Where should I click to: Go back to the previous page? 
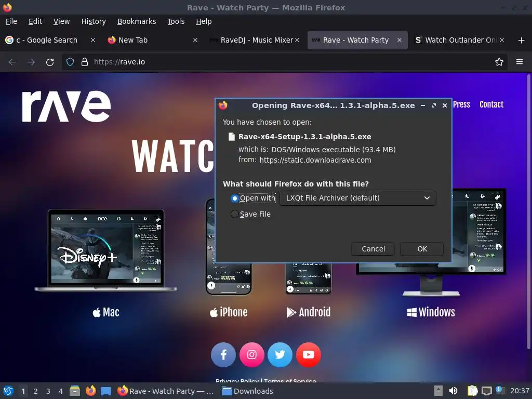12,62
